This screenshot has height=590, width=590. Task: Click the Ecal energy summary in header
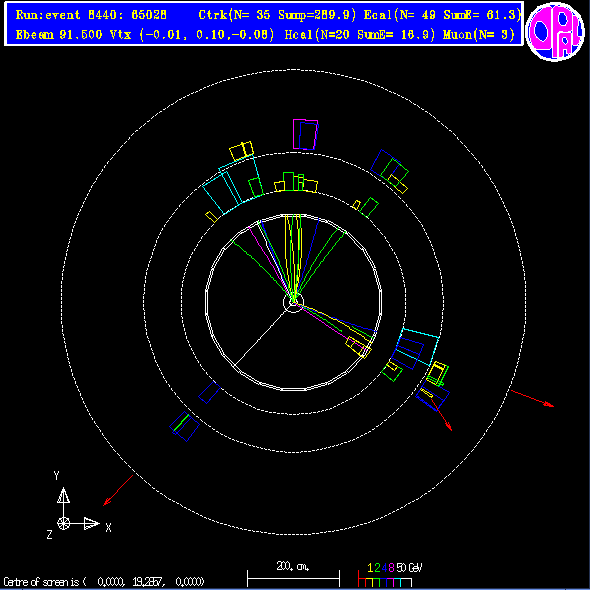click(x=442, y=15)
